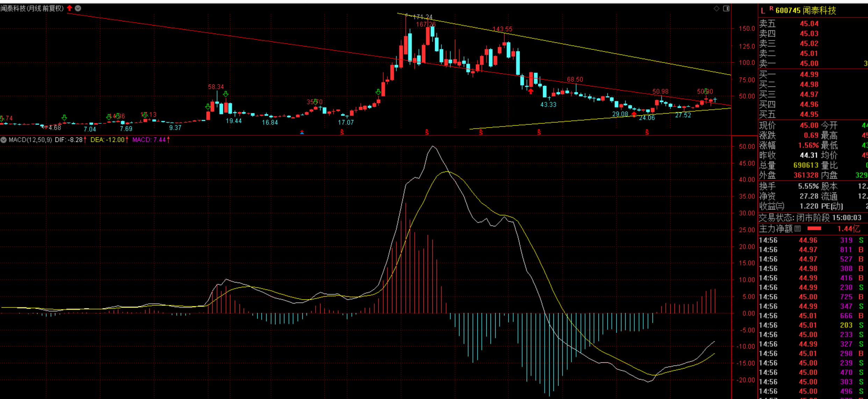Click the red up-arrow beside chart title
This screenshot has width=868, height=399.
70,8
